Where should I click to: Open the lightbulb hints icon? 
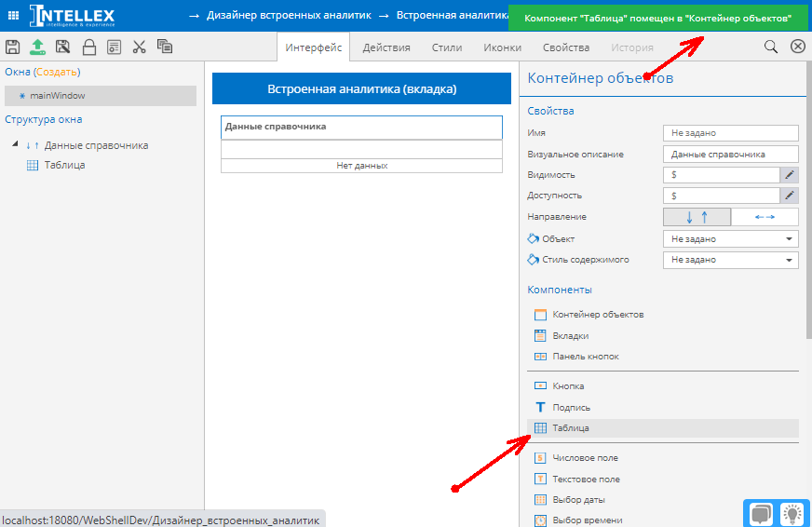click(792, 514)
